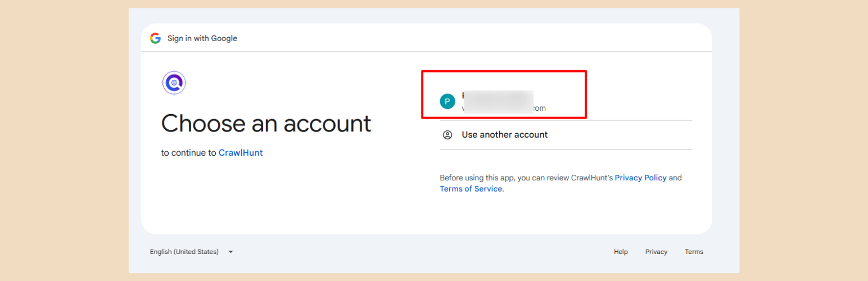The image size is (868, 281).
Task: Open the English (United States) language dropdown
Action: (x=191, y=252)
